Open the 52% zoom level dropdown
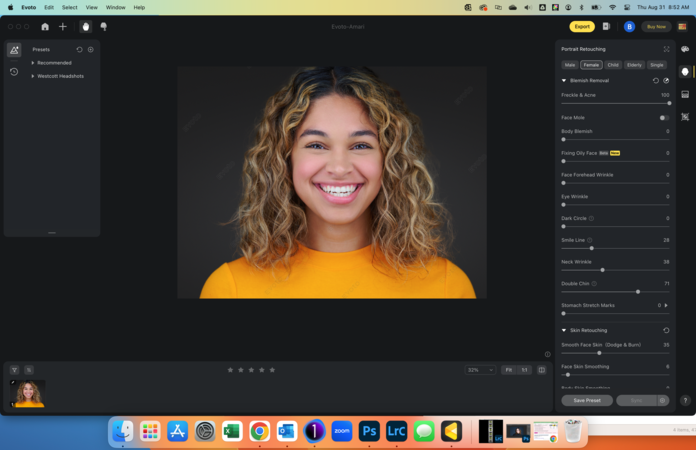Screen dimensions: 696x450 pos(480,370)
